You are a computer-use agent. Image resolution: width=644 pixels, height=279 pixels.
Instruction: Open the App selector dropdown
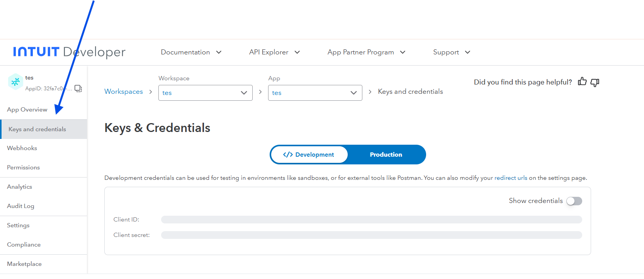tap(315, 93)
